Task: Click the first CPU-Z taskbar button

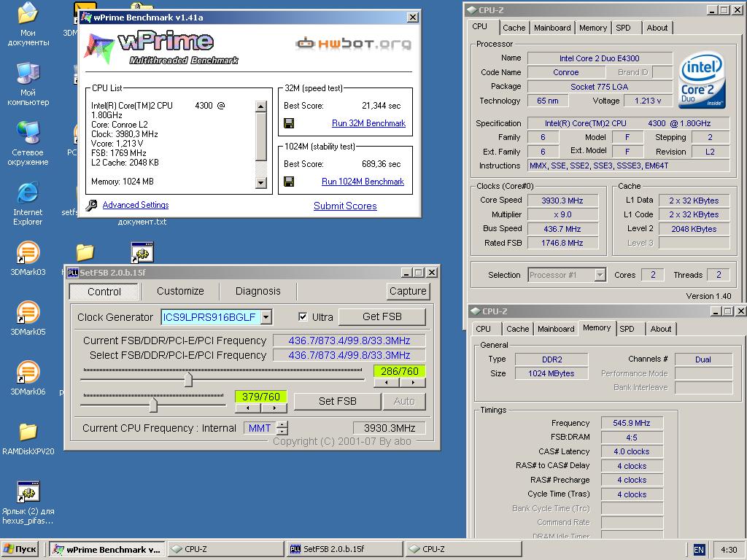Action: tap(226, 550)
